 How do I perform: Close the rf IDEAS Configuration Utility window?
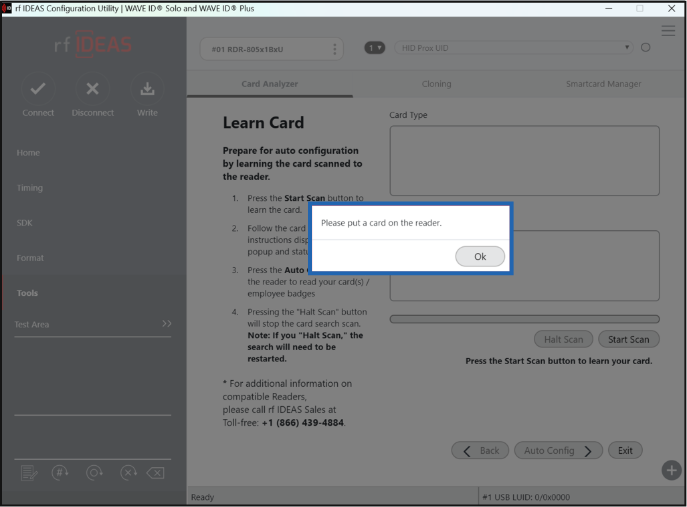point(671,8)
